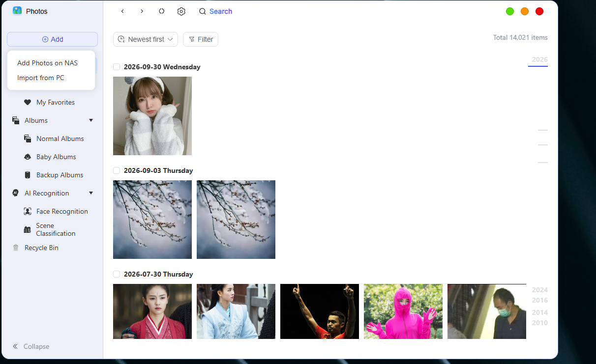Open the Newest first sort dropdown
Viewport: 596px width, 364px height.
click(x=146, y=39)
